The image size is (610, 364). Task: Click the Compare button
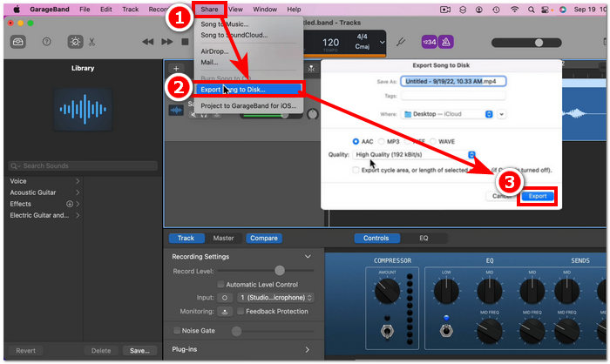coord(264,238)
